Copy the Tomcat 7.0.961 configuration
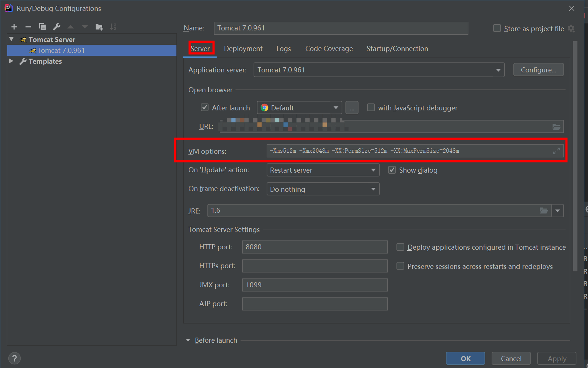The height and width of the screenshot is (368, 588). click(x=42, y=26)
